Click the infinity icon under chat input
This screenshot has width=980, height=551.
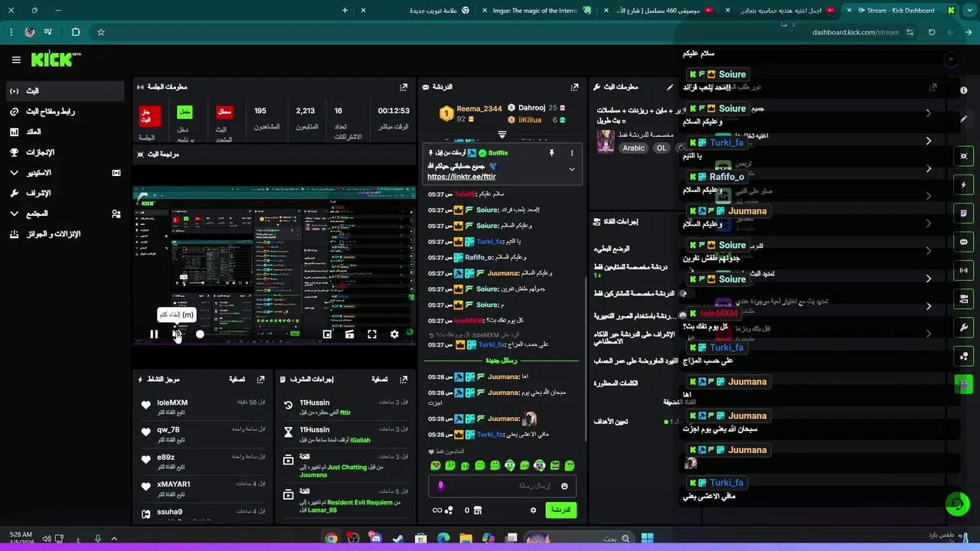437,510
